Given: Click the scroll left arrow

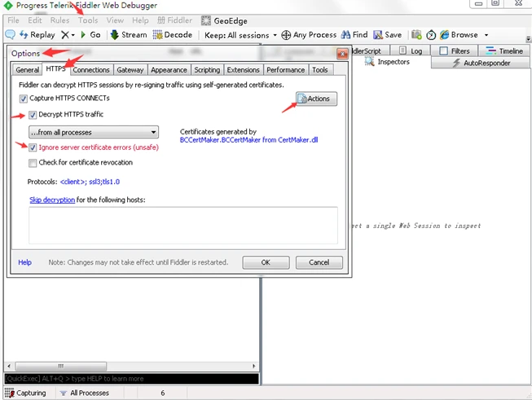Looking at the screenshot, I should (x=9, y=366).
